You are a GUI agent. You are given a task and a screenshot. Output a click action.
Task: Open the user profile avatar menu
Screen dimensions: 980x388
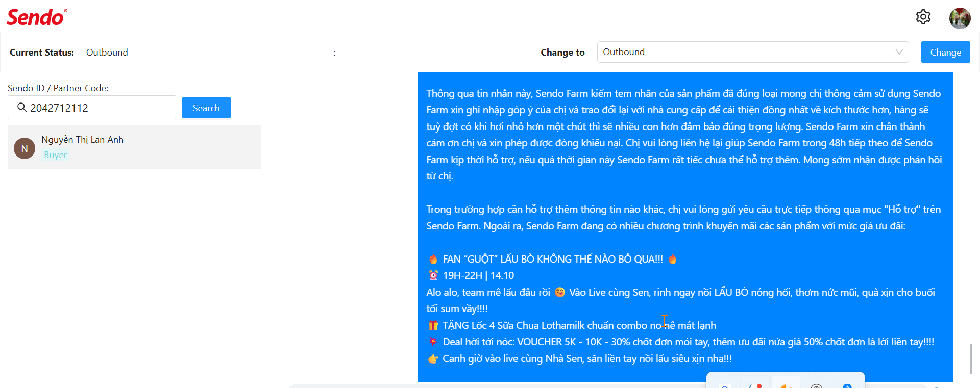click(960, 18)
